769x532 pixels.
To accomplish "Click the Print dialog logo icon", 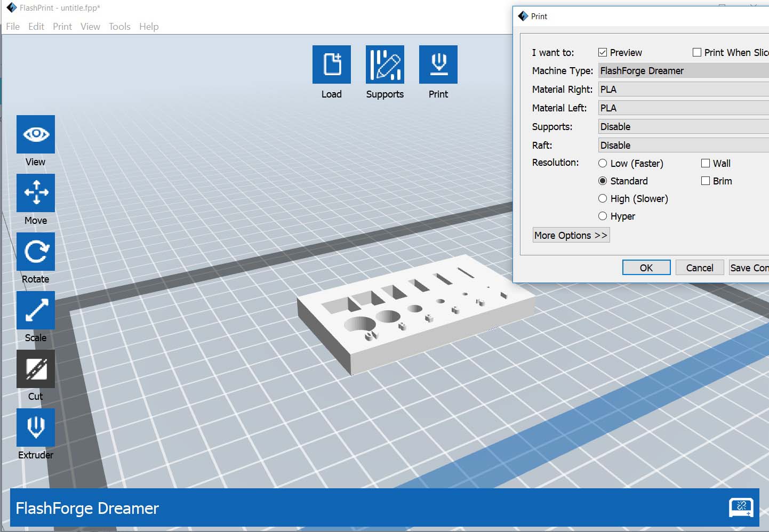I will 523,16.
